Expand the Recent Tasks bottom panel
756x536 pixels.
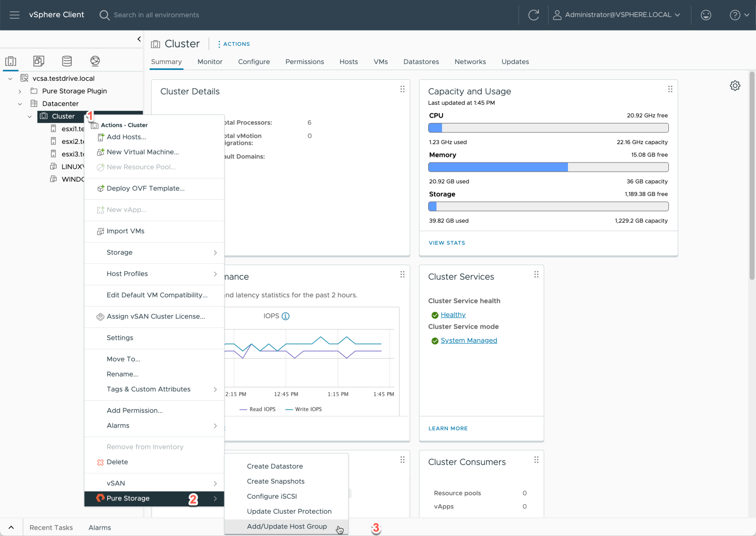[11, 527]
